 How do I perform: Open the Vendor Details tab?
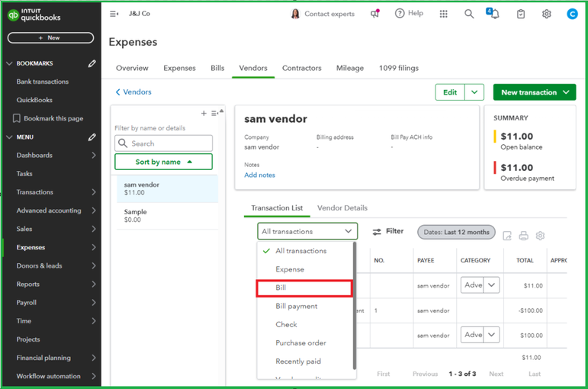pyautogui.click(x=342, y=207)
